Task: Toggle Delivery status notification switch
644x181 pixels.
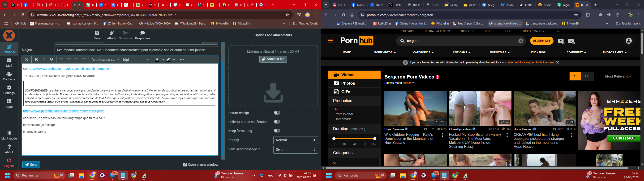Action: (277, 122)
